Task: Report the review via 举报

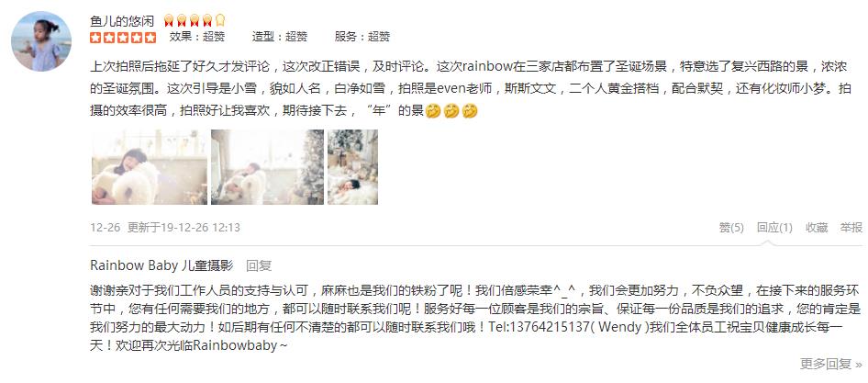Action: click(851, 227)
